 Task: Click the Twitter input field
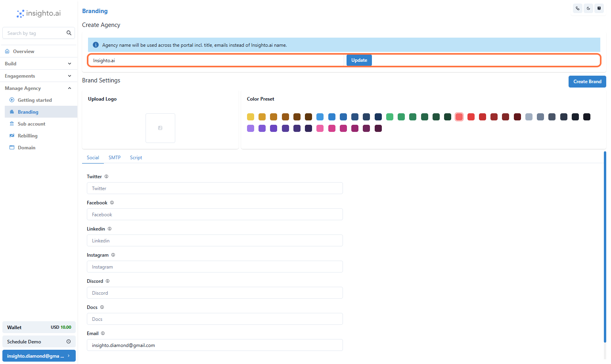click(x=215, y=188)
